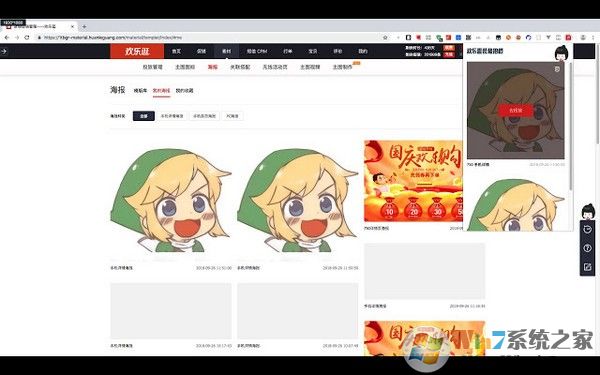Click the browser forward arrow
This screenshot has width=600, height=375.
(x=17, y=38)
